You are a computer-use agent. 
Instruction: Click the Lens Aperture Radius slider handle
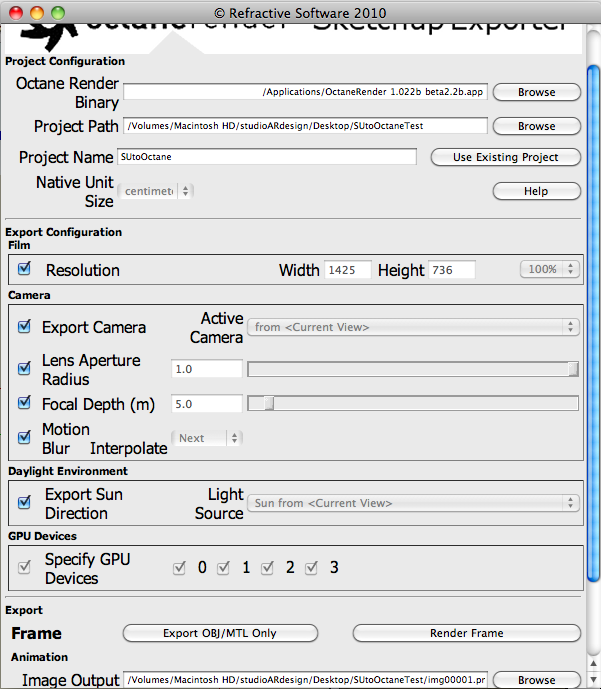click(x=573, y=369)
